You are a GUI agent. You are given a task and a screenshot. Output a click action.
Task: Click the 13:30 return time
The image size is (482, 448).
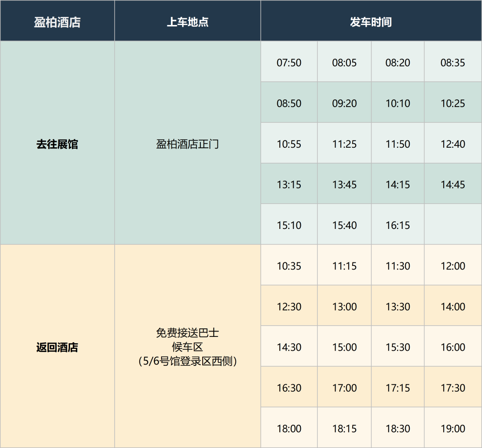click(398, 305)
